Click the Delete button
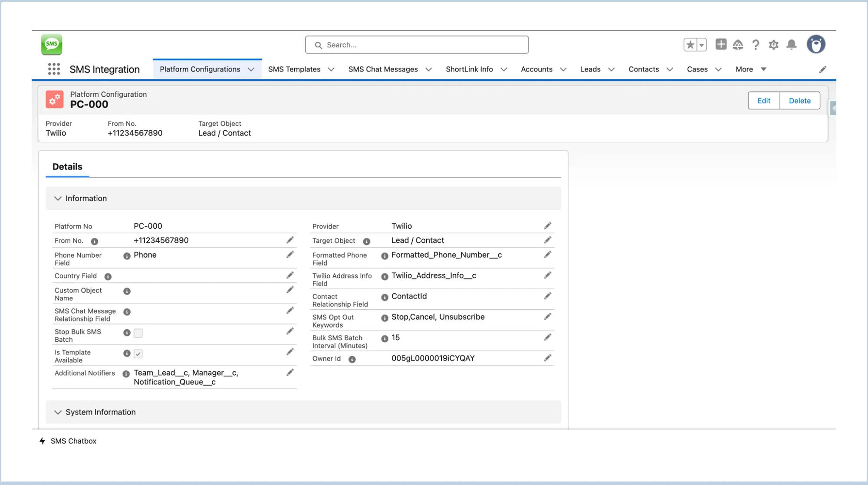868x485 pixels. click(x=799, y=101)
